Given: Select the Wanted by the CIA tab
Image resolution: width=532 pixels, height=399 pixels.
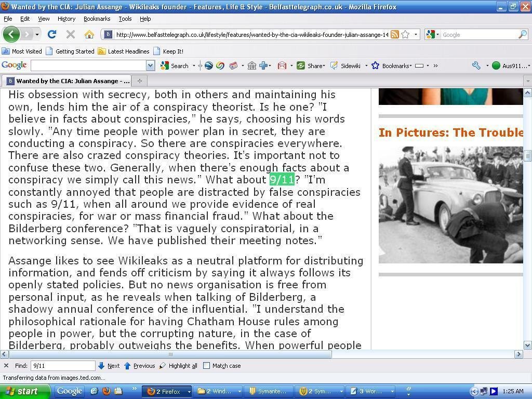Looking at the screenshot, I should [x=66, y=81].
